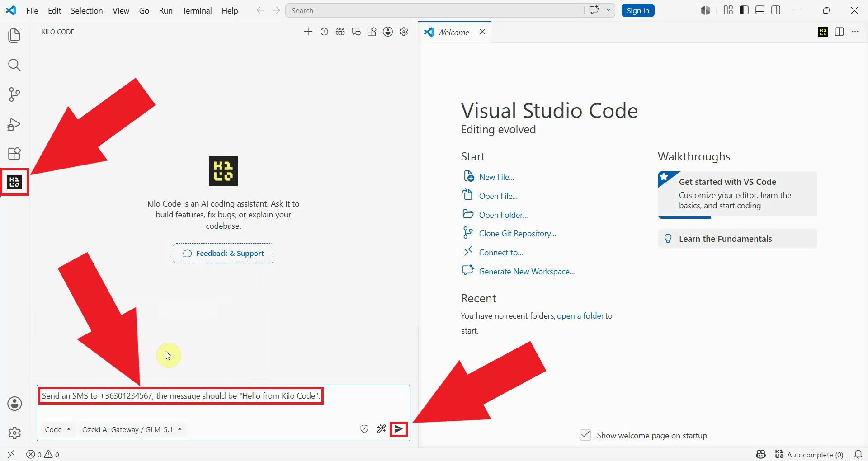Open the Source Control view
The width and height of the screenshot is (868, 461).
pyautogui.click(x=14, y=94)
